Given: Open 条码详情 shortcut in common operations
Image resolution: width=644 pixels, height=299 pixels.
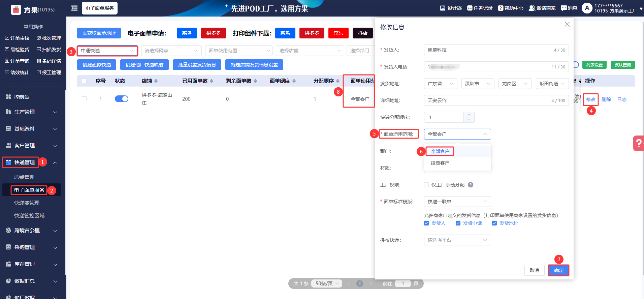Looking at the screenshot, I should (x=49, y=61).
